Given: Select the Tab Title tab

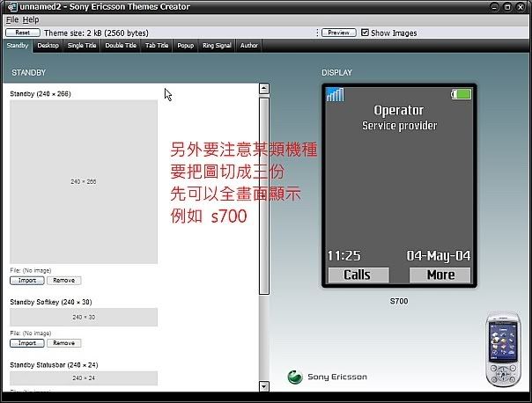Looking at the screenshot, I should click(x=157, y=46).
